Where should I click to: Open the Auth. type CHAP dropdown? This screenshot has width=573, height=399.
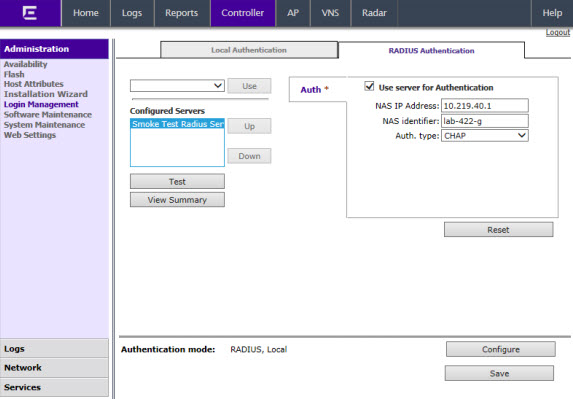pos(485,136)
